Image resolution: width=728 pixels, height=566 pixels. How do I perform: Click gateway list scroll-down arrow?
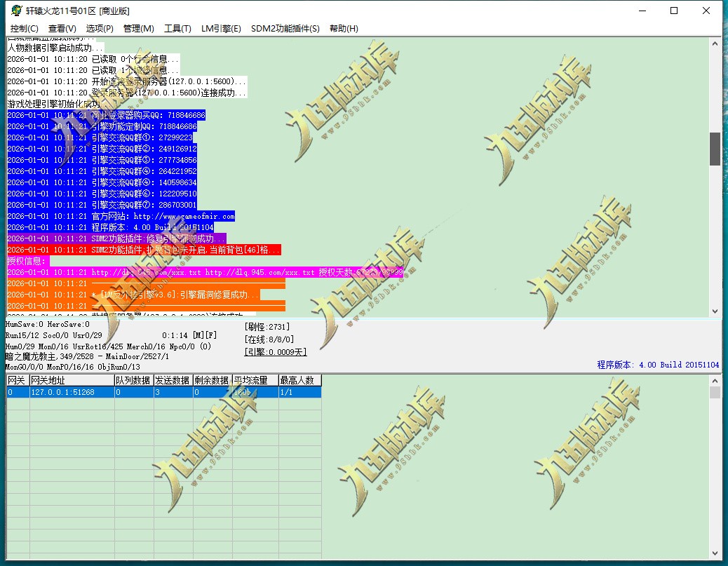pos(715,553)
